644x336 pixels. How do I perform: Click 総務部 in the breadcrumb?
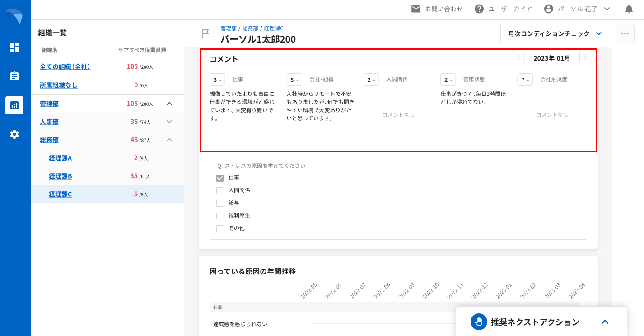(250, 28)
